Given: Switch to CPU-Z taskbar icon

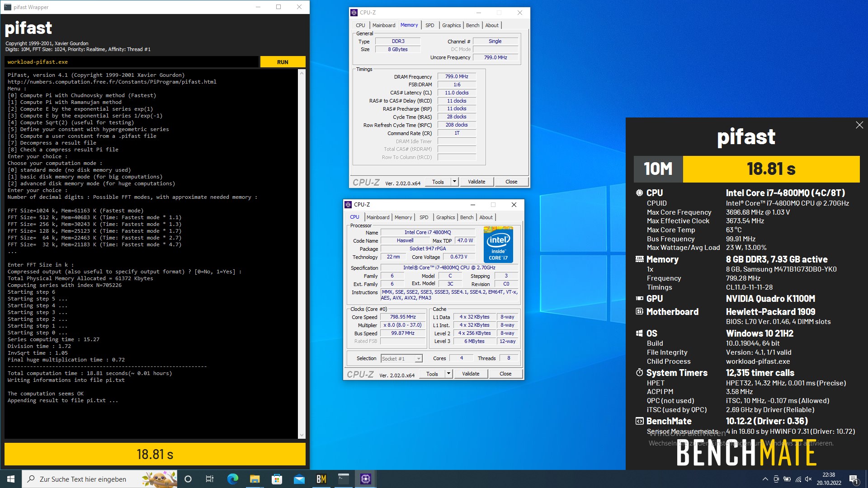Looking at the screenshot, I should (366, 479).
